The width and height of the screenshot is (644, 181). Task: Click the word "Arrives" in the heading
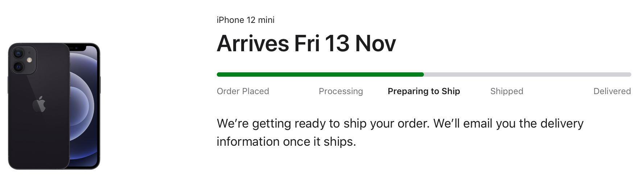(x=252, y=44)
